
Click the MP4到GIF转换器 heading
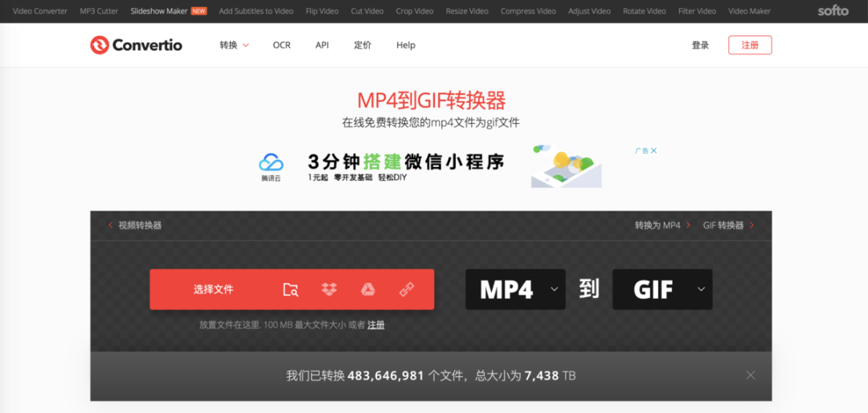click(x=432, y=100)
